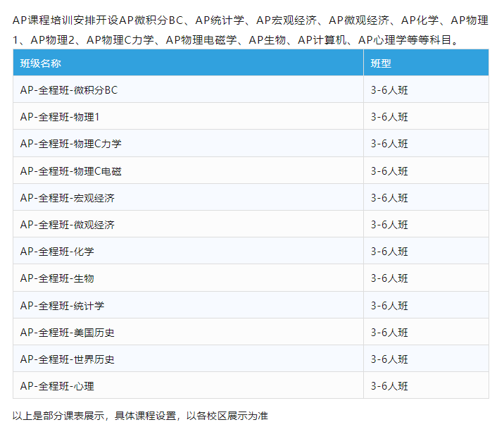
Task: Select the AP-全程班-物理1 cell
Action: coord(189,116)
